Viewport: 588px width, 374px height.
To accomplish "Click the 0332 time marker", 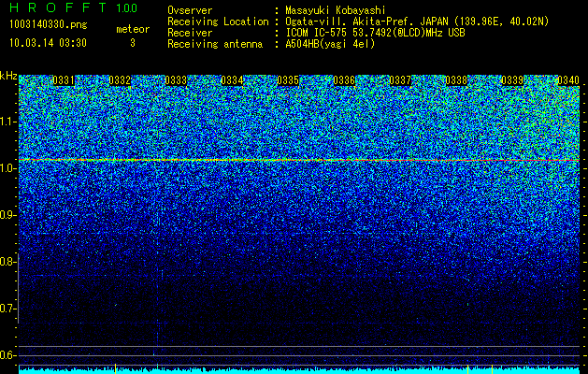I will 120,80.
